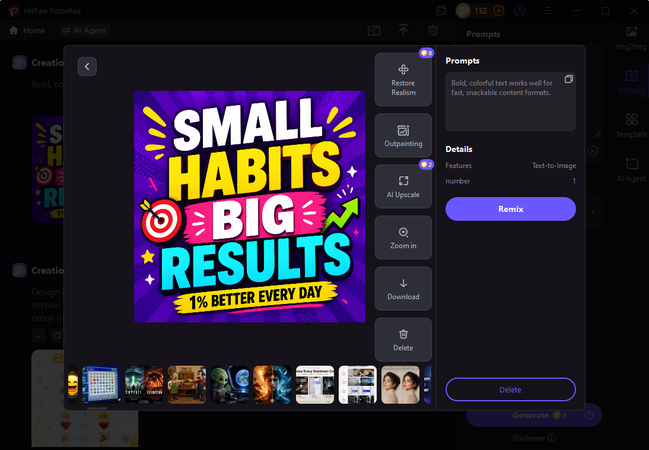Select the alien and Earth thumbnail

pos(230,385)
